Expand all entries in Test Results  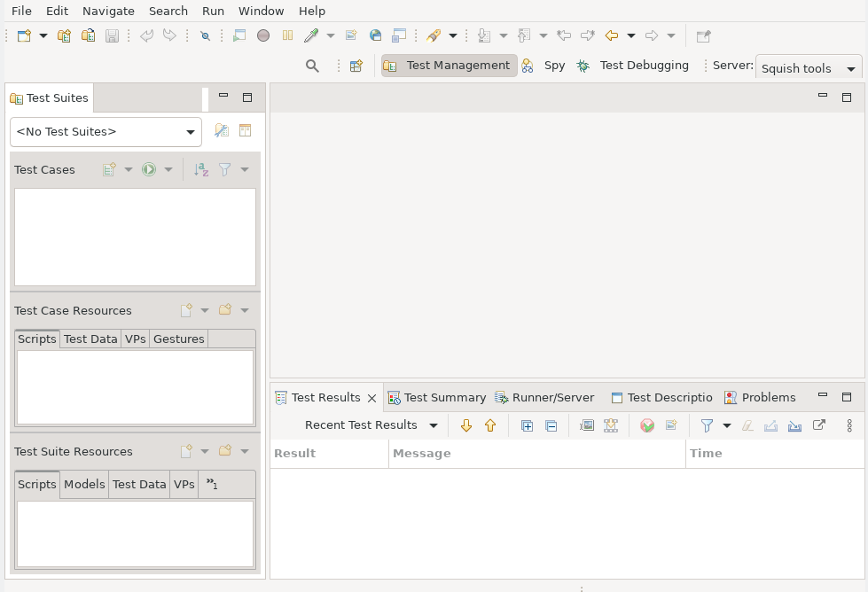tap(527, 425)
